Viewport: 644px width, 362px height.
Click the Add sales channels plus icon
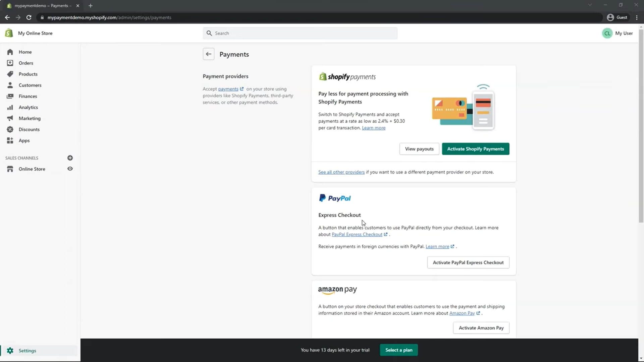click(70, 158)
